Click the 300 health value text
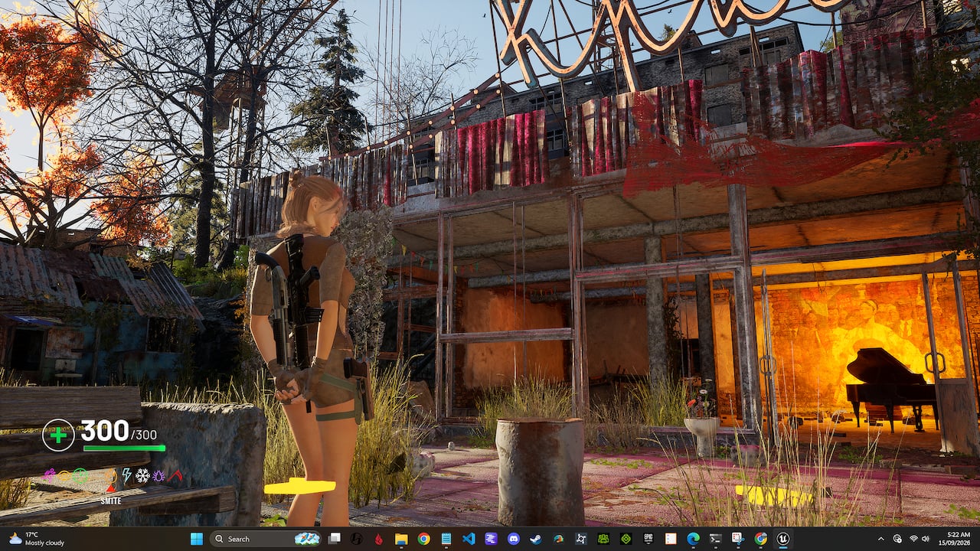The image size is (980, 551). (105, 431)
